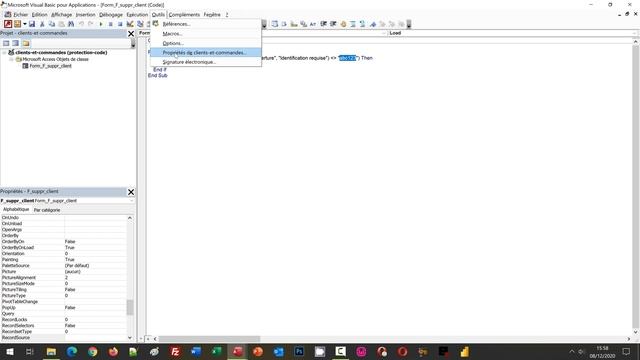Click the code window horizontal scrollbar thumb
This screenshot has width=640, height=360.
pyautogui.click(x=209, y=339)
